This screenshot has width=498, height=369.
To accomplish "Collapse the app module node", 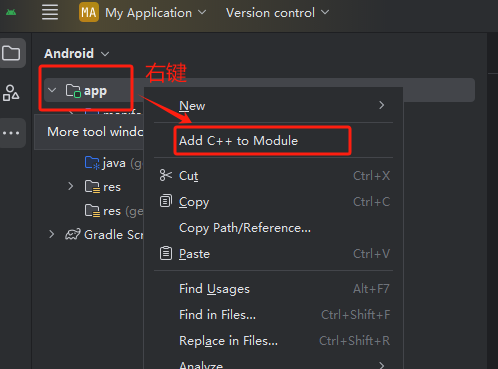I will (x=52, y=90).
